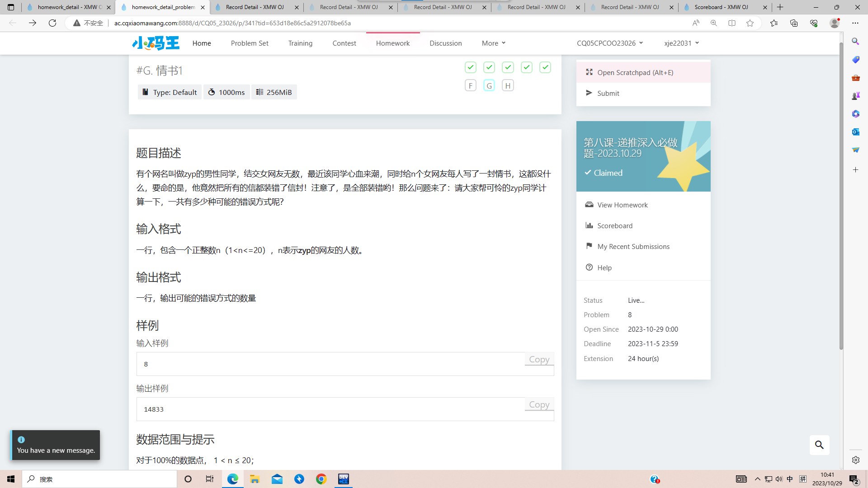Open Problem Set in the navigation
Screen dimensions: 868x488
(250, 43)
